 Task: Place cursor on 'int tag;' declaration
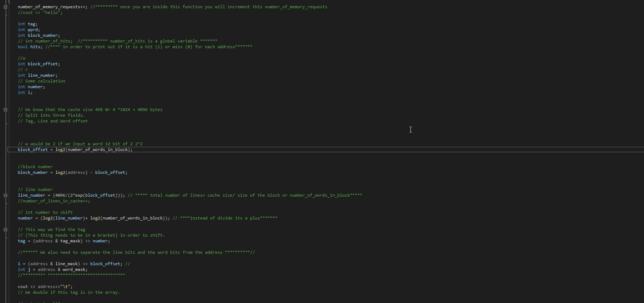tap(27, 24)
